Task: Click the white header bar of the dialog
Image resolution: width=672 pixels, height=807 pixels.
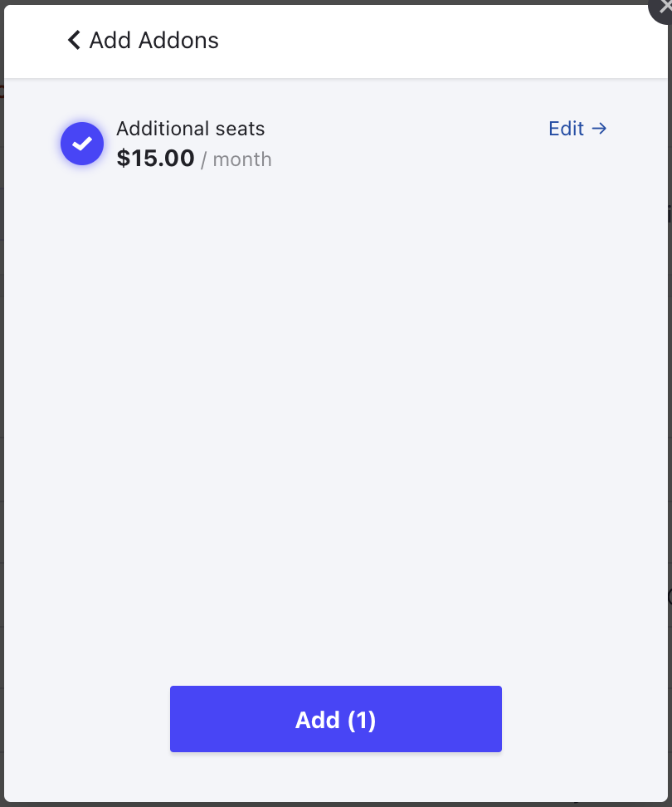Action: [x=415, y=40]
